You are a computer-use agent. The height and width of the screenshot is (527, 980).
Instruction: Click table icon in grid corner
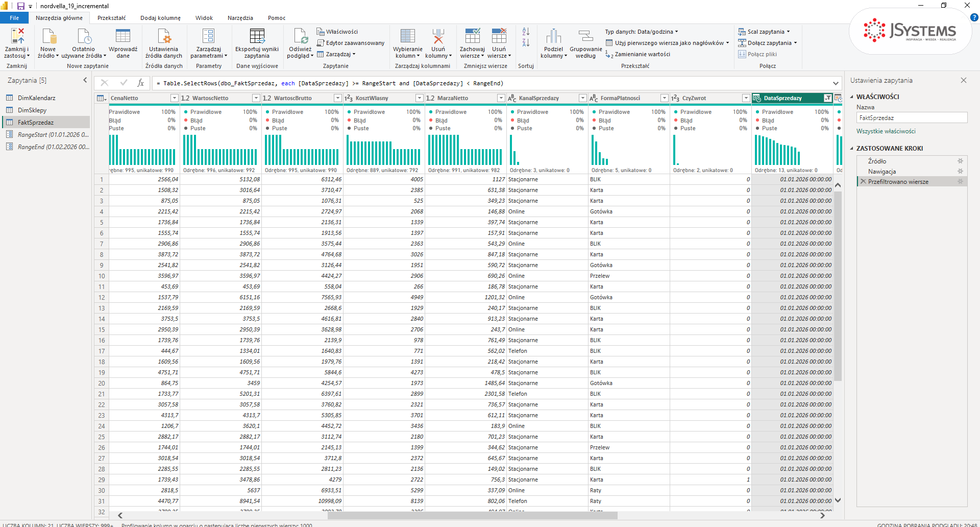click(x=101, y=98)
